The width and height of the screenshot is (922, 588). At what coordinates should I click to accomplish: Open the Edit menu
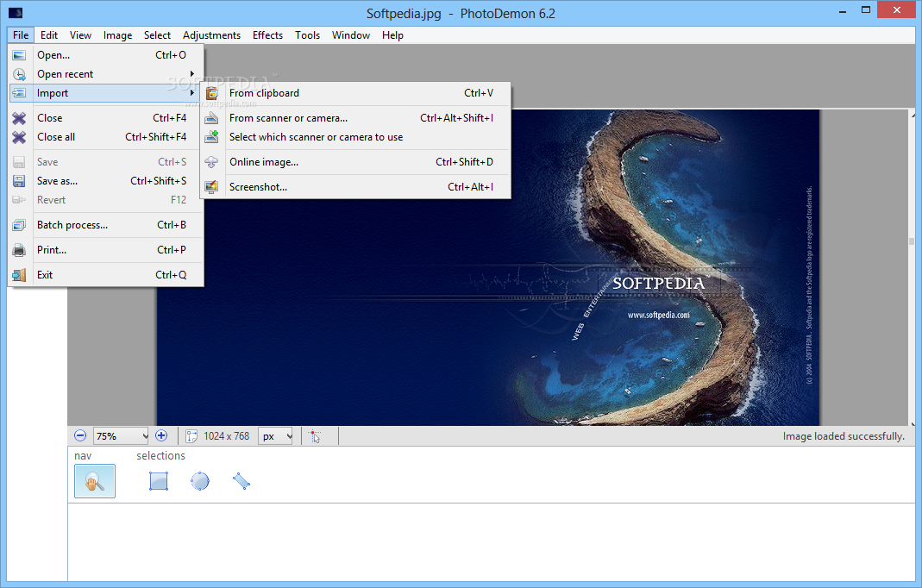pos(49,35)
